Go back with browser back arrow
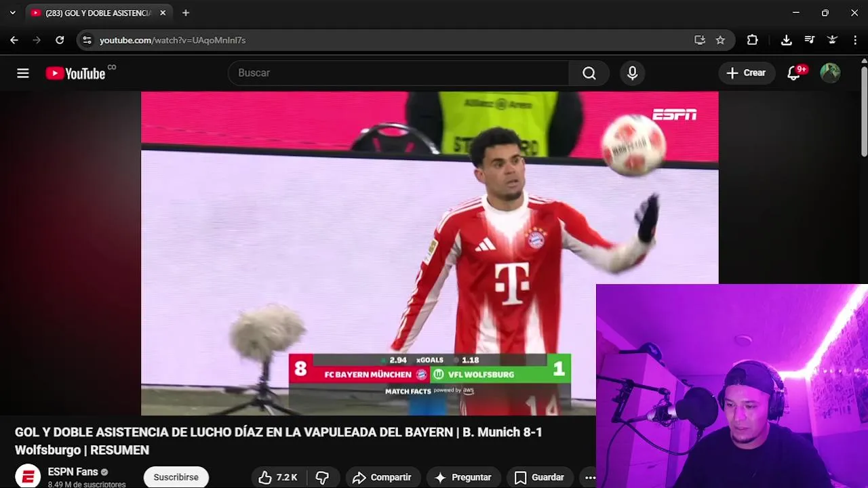Screen dimensions: 868x488 click(14, 40)
